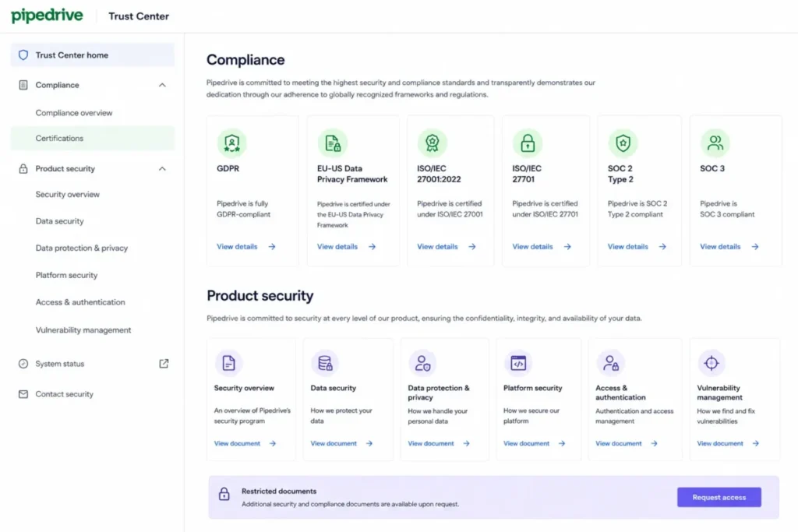798x532 pixels.
Task: Go to Trust Center home
Action: (92, 55)
